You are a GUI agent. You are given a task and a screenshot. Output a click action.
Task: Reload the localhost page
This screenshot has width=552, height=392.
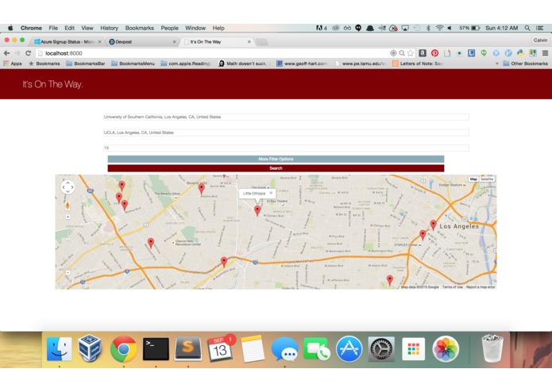click(28, 53)
